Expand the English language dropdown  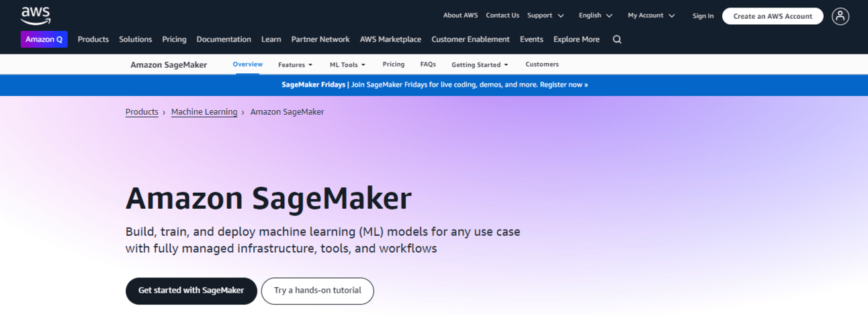(x=596, y=15)
